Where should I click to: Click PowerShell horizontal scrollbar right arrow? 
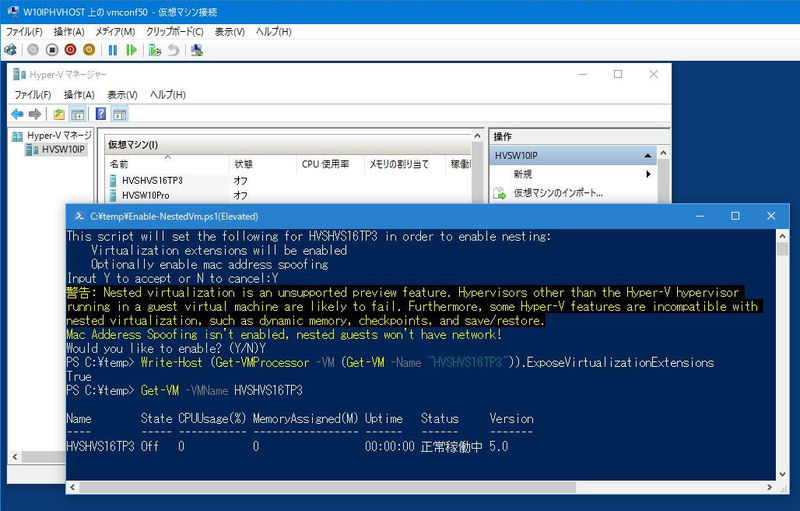[x=769, y=488]
